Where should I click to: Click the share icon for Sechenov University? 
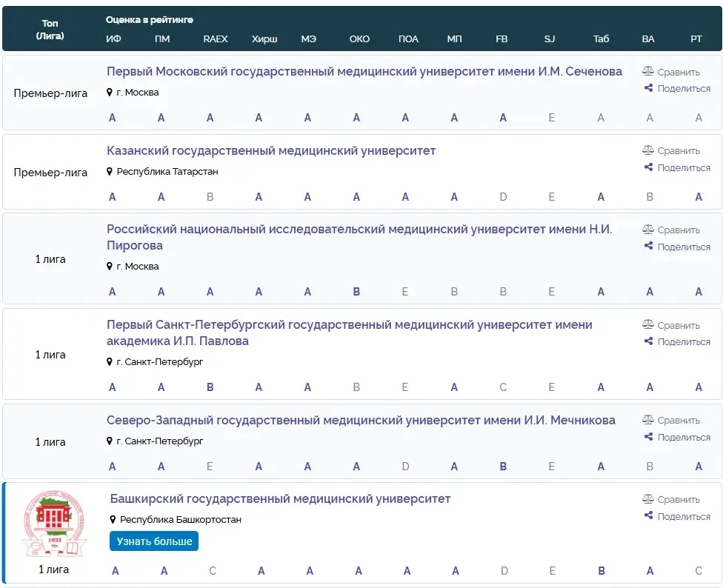tap(648, 88)
